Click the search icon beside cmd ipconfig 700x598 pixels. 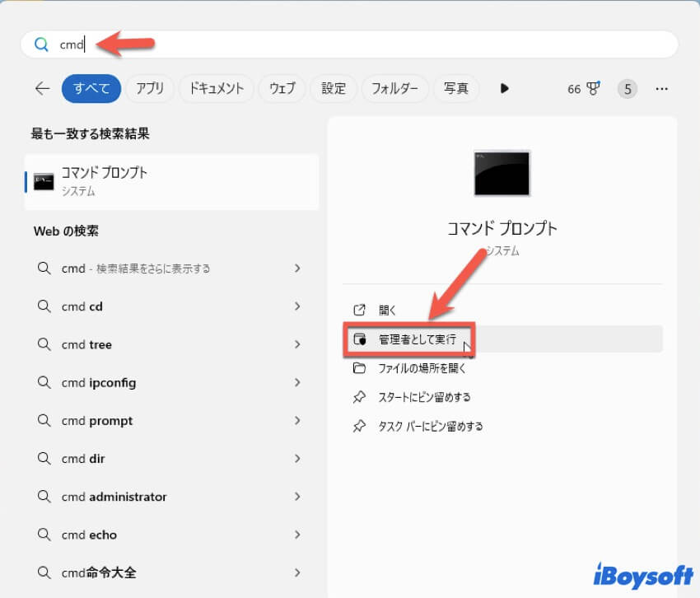coord(44,383)
